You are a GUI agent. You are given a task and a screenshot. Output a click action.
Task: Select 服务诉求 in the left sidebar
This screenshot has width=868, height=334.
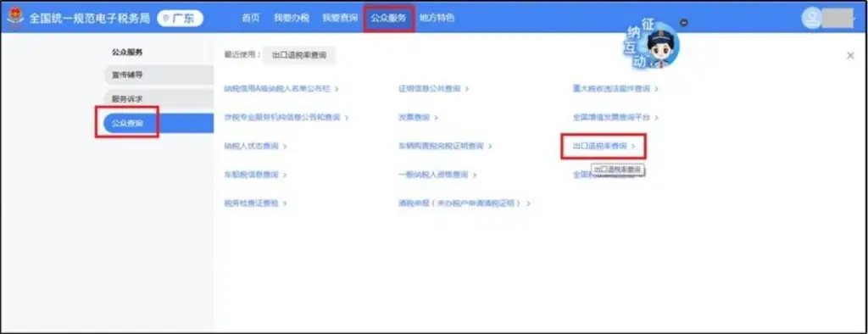159,98
